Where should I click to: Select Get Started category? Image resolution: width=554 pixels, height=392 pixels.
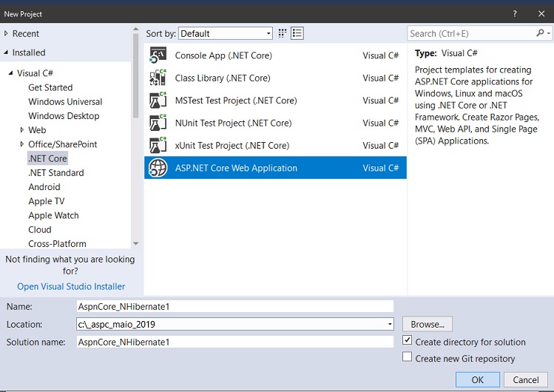[50, 87]
